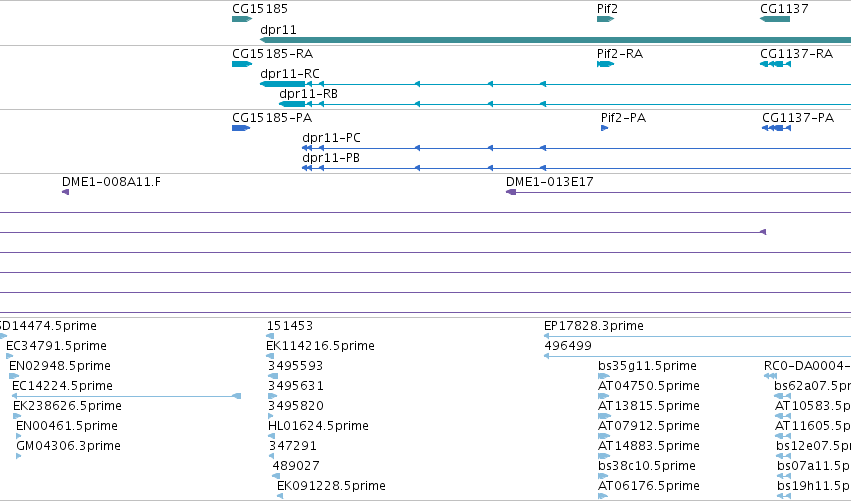Click the bs62a07.5prime label

pos(812,386)
